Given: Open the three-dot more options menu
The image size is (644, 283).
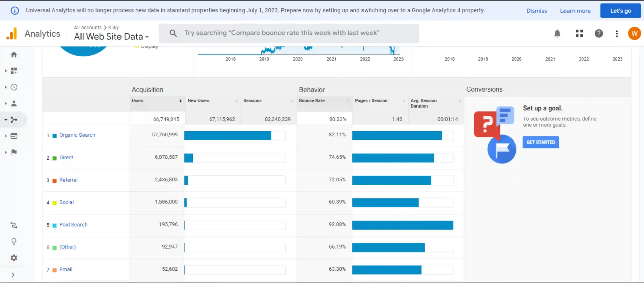Looking at the screenshot, I should [x=617, y=33].
